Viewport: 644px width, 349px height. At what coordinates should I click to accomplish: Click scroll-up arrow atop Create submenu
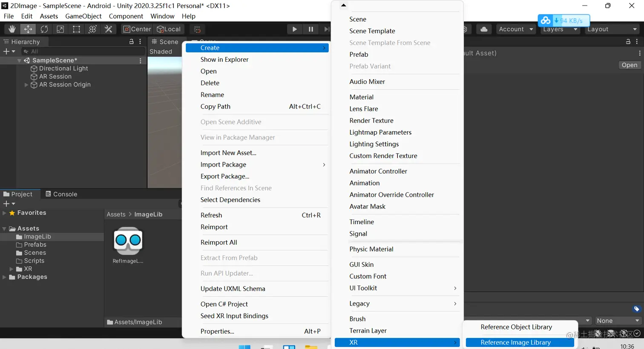coord(343,6)
